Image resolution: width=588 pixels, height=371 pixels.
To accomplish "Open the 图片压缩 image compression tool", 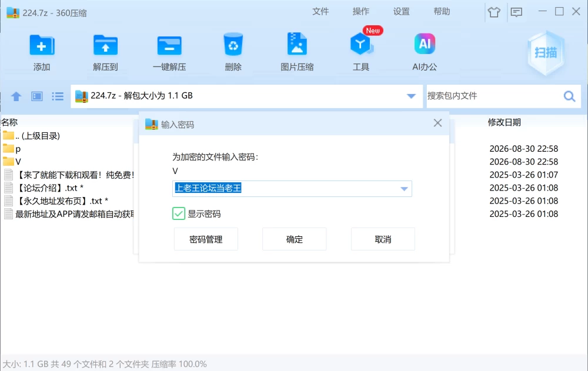I will [x=297, y=44].
